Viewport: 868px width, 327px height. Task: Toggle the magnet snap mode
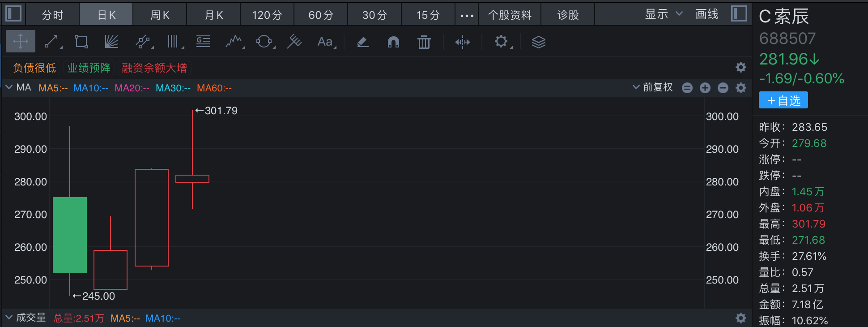393,42
